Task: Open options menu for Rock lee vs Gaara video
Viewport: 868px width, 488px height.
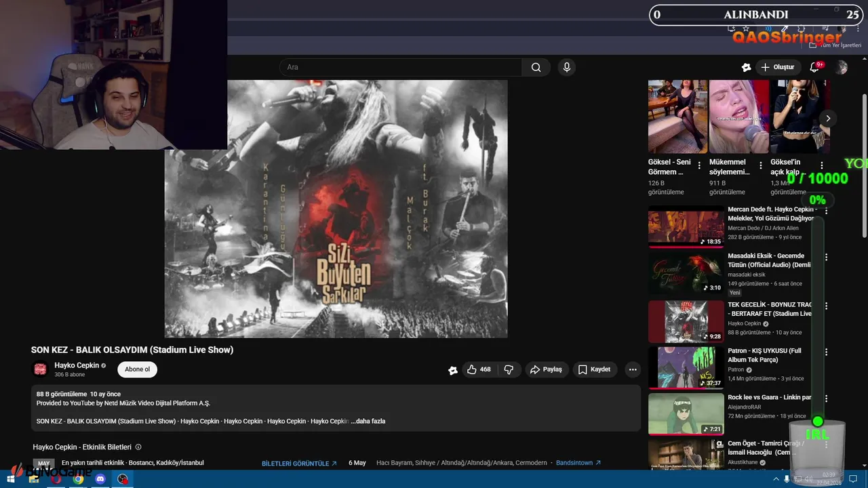Action: coord(826,399)
